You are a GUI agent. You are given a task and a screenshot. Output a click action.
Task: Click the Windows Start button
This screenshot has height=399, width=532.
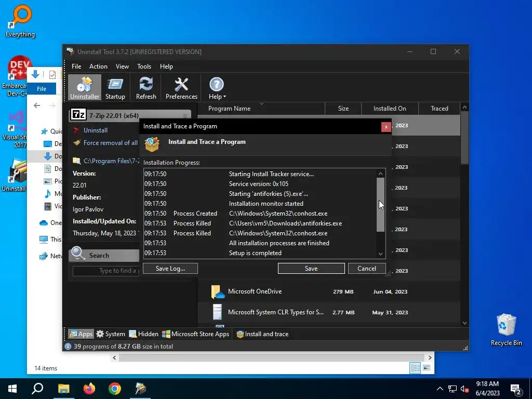pyautogui.click(x=12, y=389)
